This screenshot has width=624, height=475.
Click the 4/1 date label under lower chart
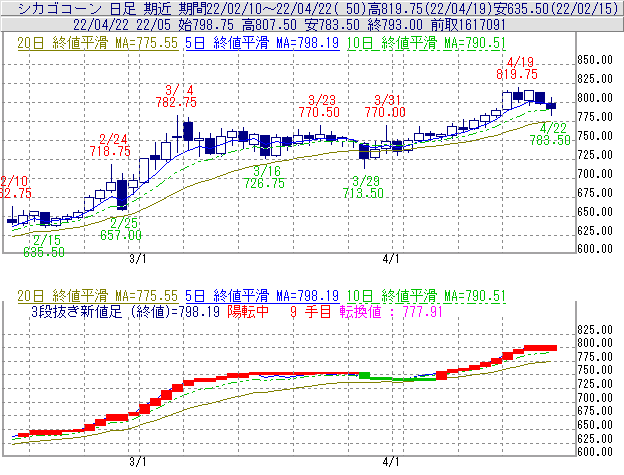click(x=391, y=462)
